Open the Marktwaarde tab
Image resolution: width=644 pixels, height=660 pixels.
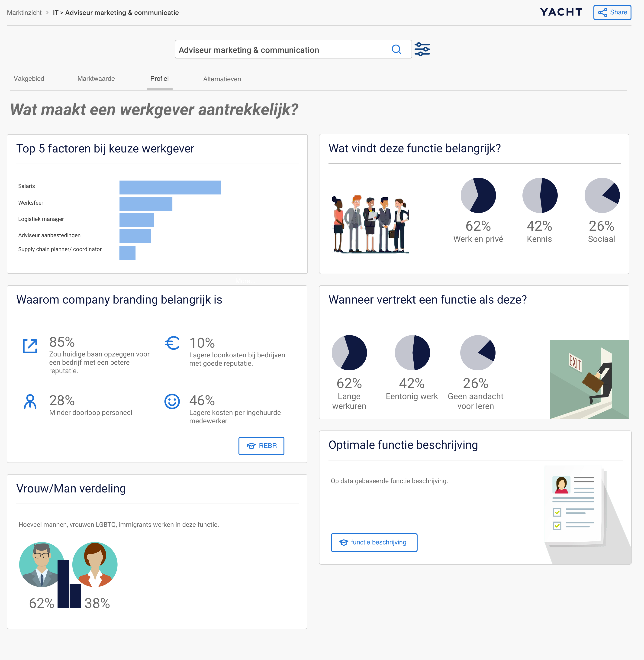pyautogui.click(x=96, y=78)
